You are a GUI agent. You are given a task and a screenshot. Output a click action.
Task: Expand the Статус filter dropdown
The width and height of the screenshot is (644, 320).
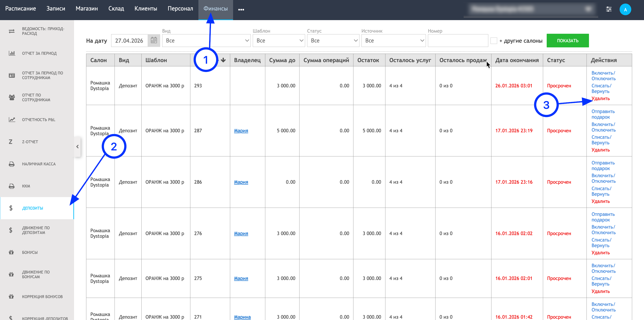click(x=333, y=40)
